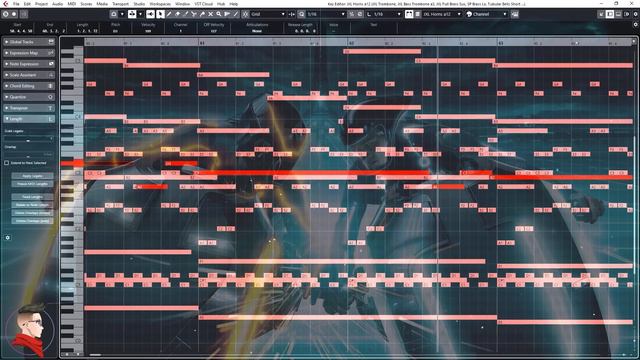The width and height of the screenshot is (640, 360).
Task: Select the Trim tool
Action: pyautogui.click(x=185, y=14)
